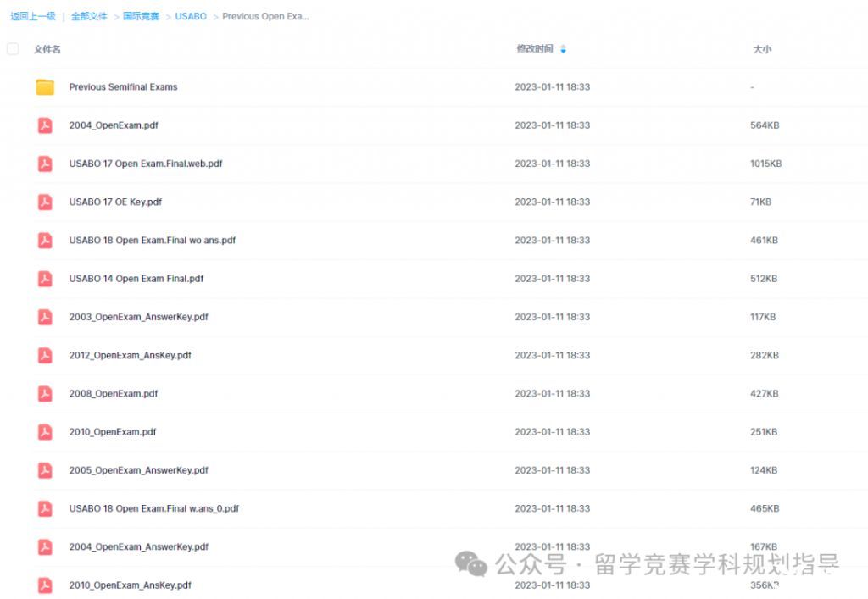868x599 pixels.
Task: Click modified date of Previous Semifinal Exams row
Action: (x=553, y=86)
